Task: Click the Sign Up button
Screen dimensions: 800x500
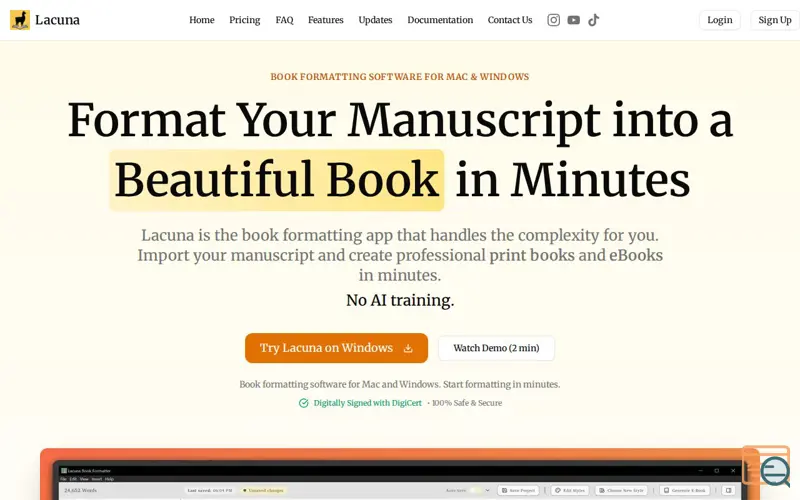Action: 774,20
